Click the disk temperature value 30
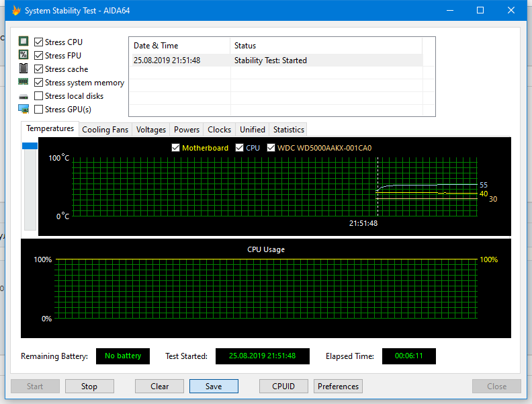The image size is (532, 404). [x=493, y=199]
